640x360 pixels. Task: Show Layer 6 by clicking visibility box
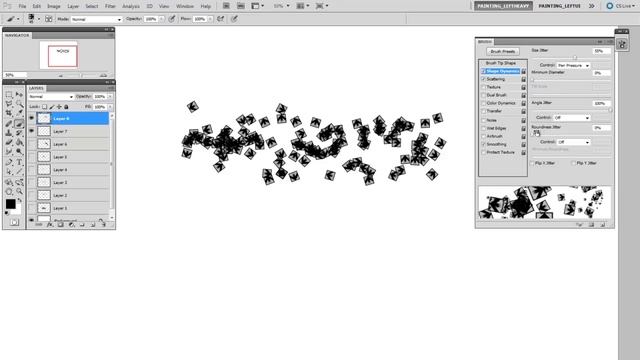coord(31,144)
